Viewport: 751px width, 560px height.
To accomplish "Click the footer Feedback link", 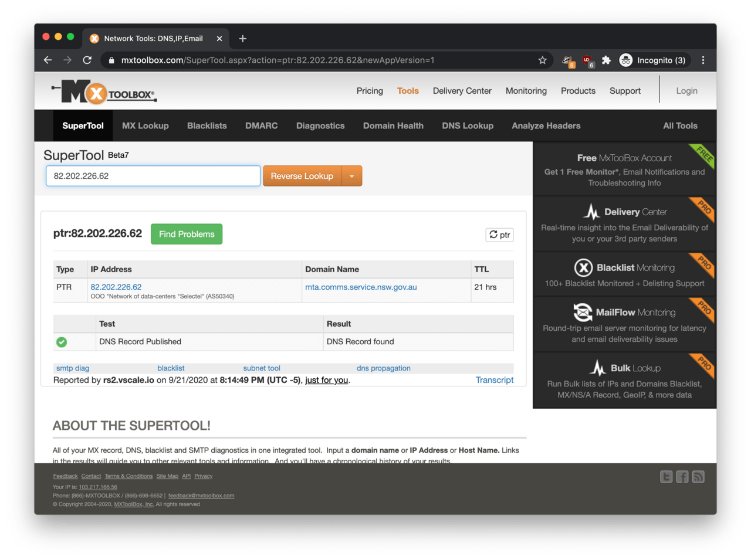I will click(65, 476).
